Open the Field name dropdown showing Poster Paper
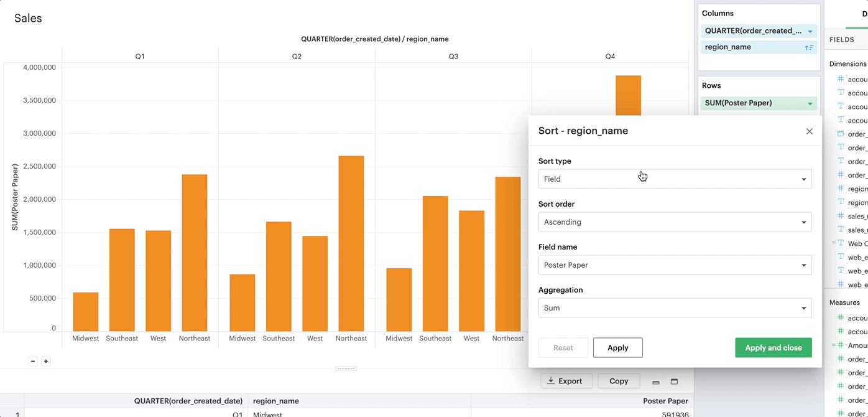The height and width of the screenshot is (417, 868). (x=675, y=265)
